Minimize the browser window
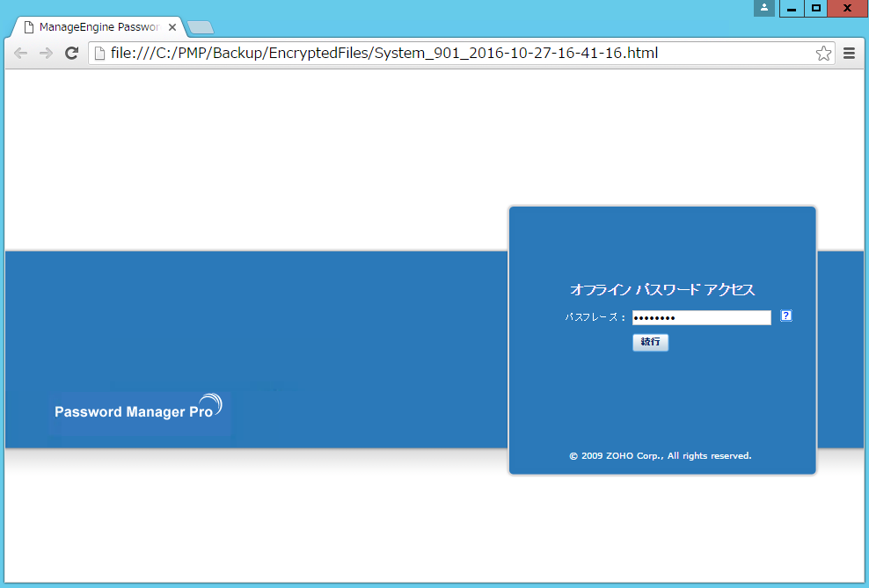 (x=792, y=8)
